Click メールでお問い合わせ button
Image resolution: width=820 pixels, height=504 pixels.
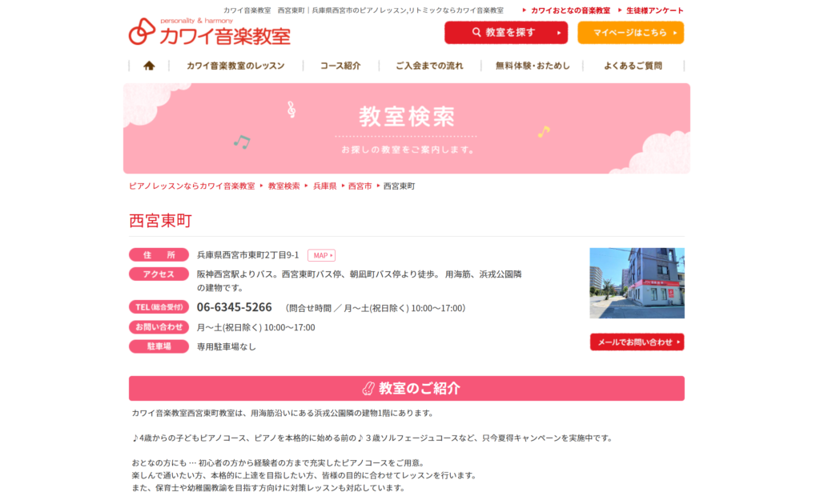pyautogui.click(x=637, y=342)
